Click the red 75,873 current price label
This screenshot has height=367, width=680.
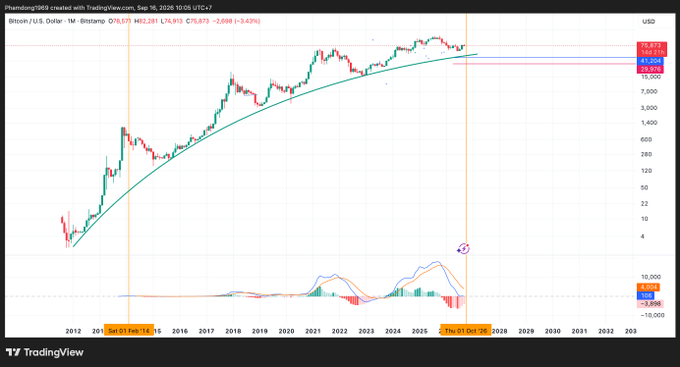[x=651, y=46]
